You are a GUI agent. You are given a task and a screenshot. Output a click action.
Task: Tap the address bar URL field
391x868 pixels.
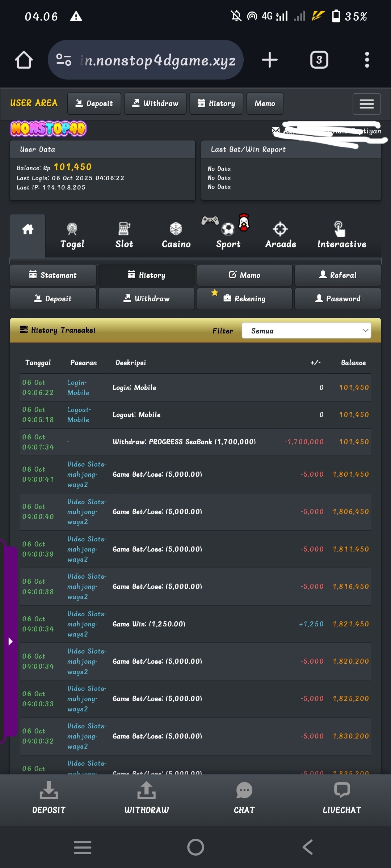157,60
